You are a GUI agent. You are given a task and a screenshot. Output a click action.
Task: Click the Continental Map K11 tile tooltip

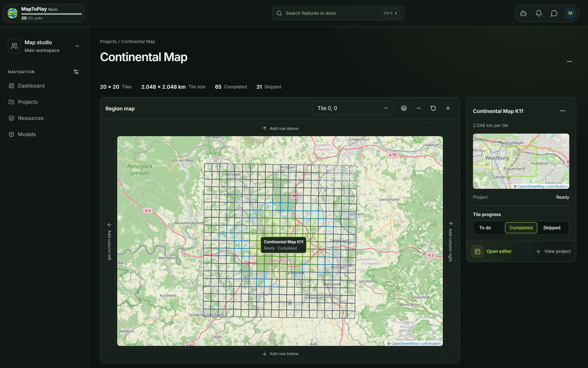coord(284,245)
